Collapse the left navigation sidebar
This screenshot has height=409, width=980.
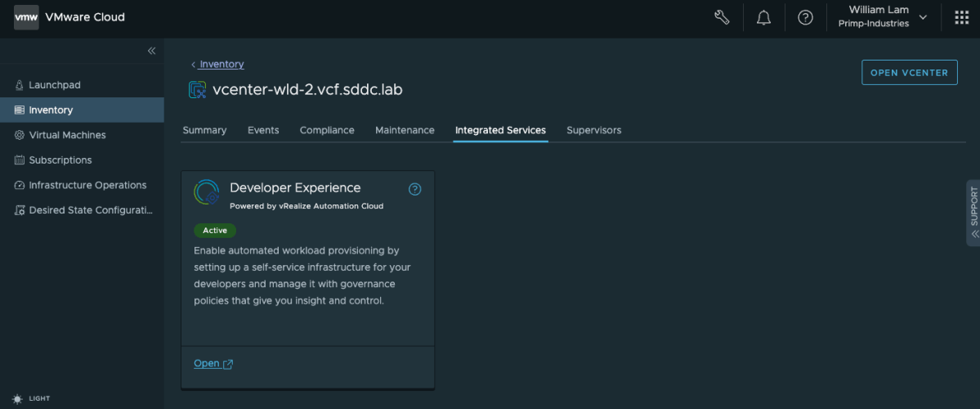click(x=151, y=51)
